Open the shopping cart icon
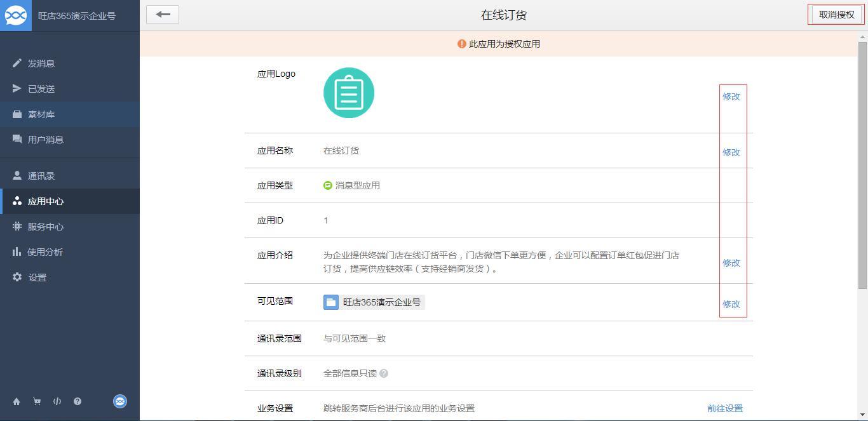The image size is (868, 421). [x=37, y=401]
